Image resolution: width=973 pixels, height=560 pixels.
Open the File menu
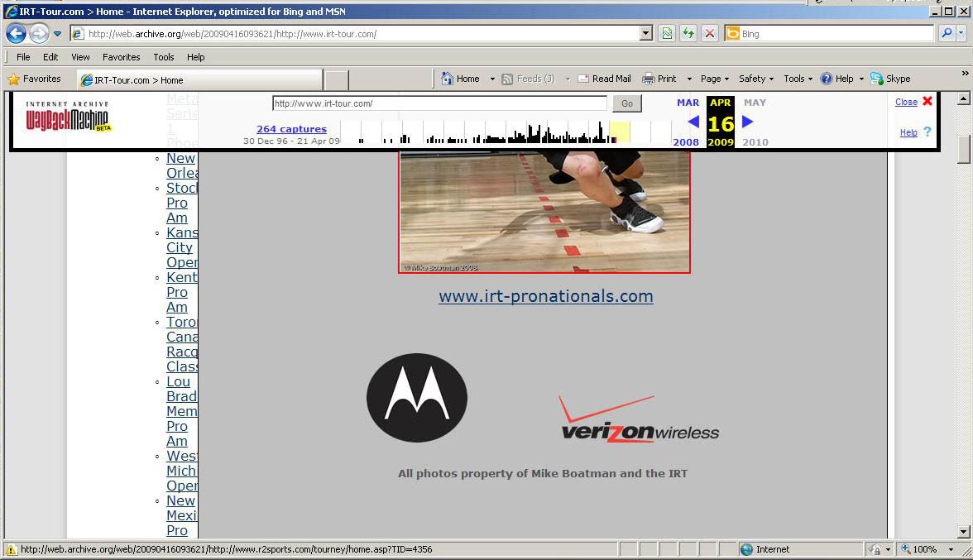[23, 57]
